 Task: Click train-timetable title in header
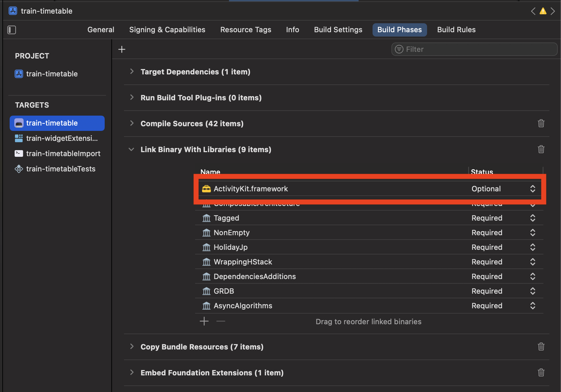[47, 11]
